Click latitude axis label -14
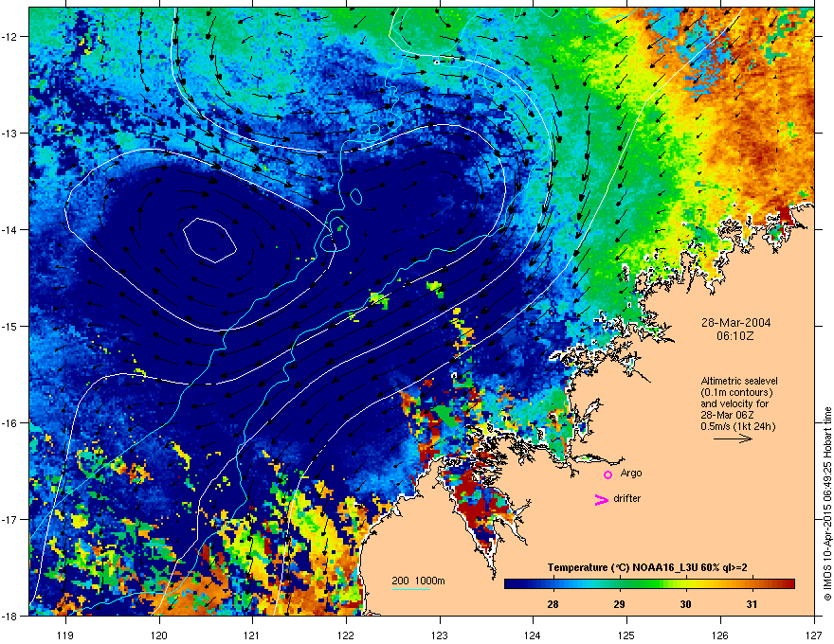The width and height of the screenshot is (834, 644). [x=10, y=229]
